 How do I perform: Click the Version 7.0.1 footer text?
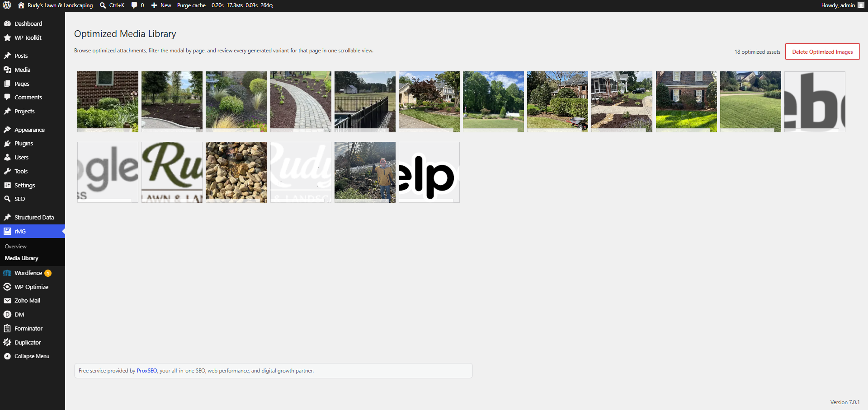click(x=844, y=402)
